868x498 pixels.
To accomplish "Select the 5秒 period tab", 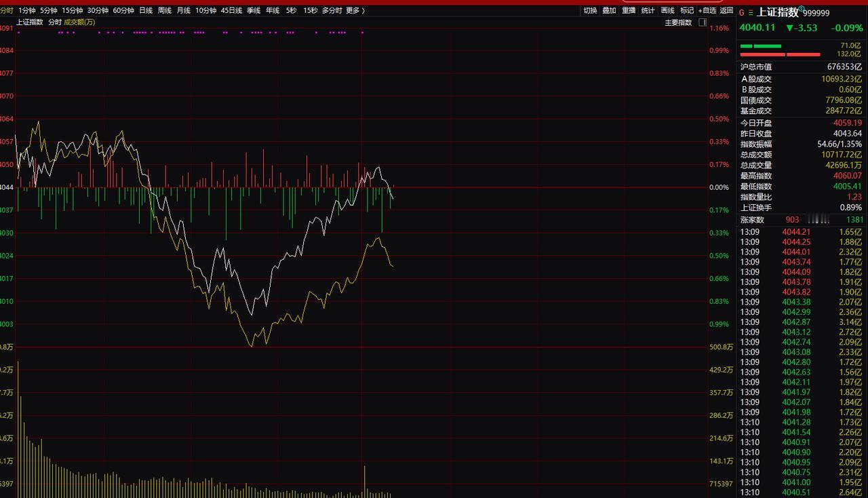I will [x=292, y=10].
